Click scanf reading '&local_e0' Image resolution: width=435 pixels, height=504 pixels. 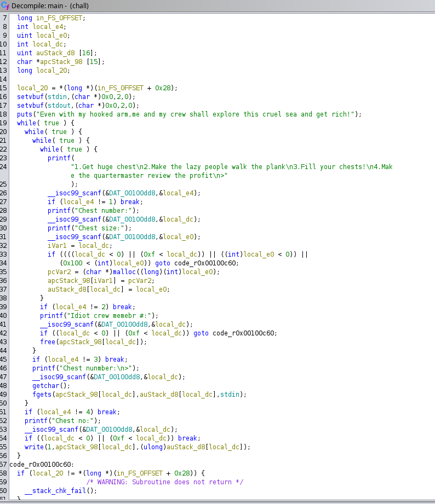124,237
